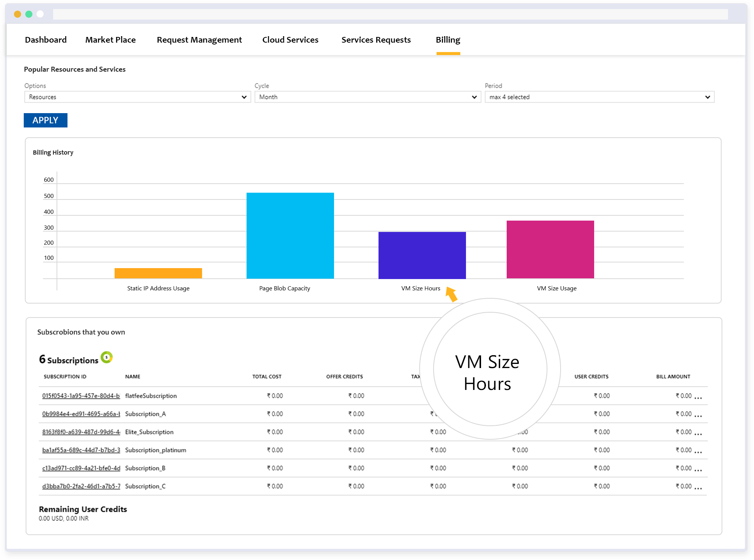Open the Market Place section
The height and width of the screenshot is (560, 754).
(110, 40)
